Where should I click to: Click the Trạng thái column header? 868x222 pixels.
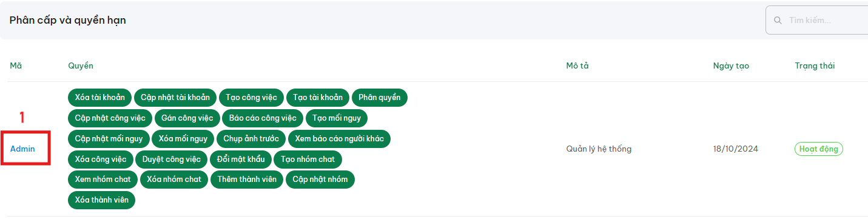815,66
